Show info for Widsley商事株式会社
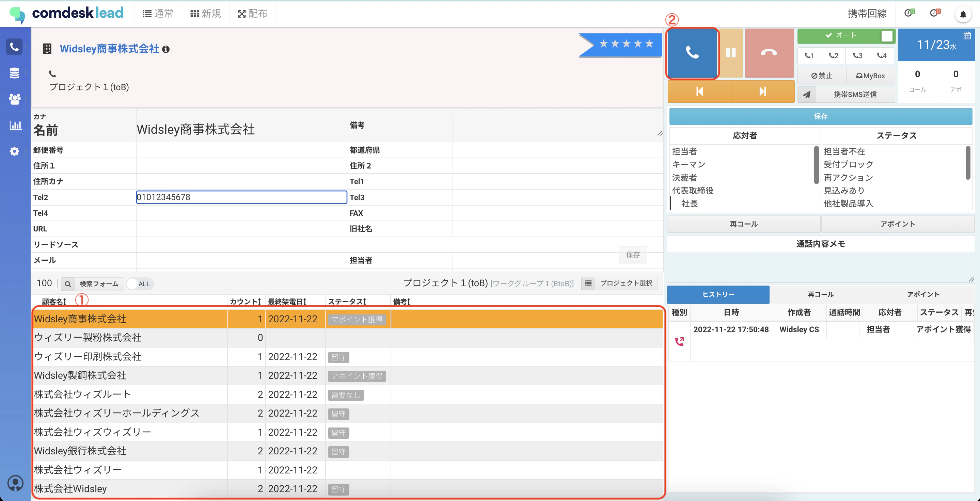Viewport: 980px width, 501px height. tap(166, 49)
